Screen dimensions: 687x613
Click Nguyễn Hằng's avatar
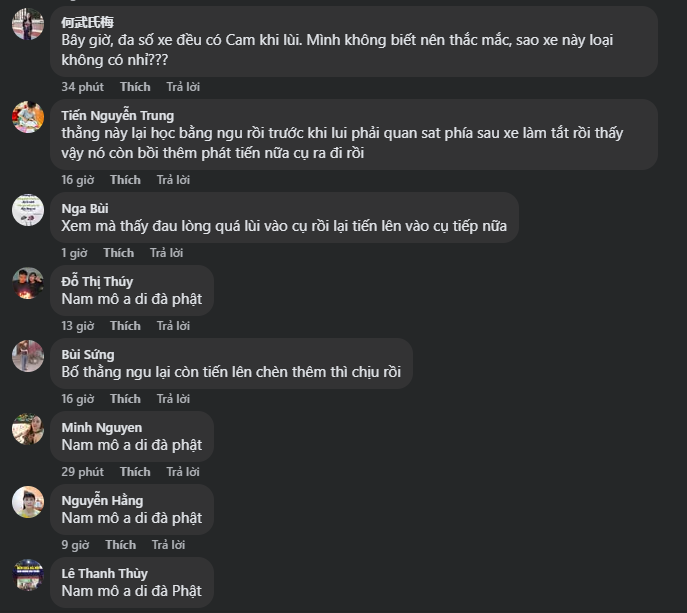(27, 501)
